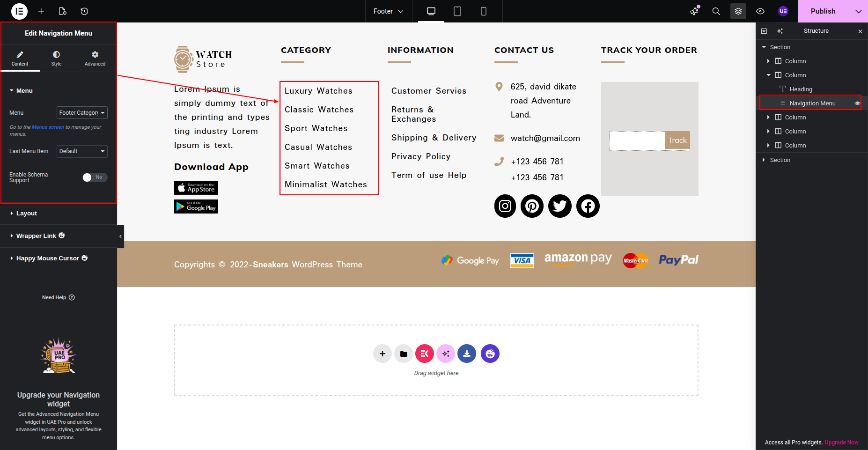Expand the Layout section
Viewport: 868px width, 450px height.
coord(27,214)
